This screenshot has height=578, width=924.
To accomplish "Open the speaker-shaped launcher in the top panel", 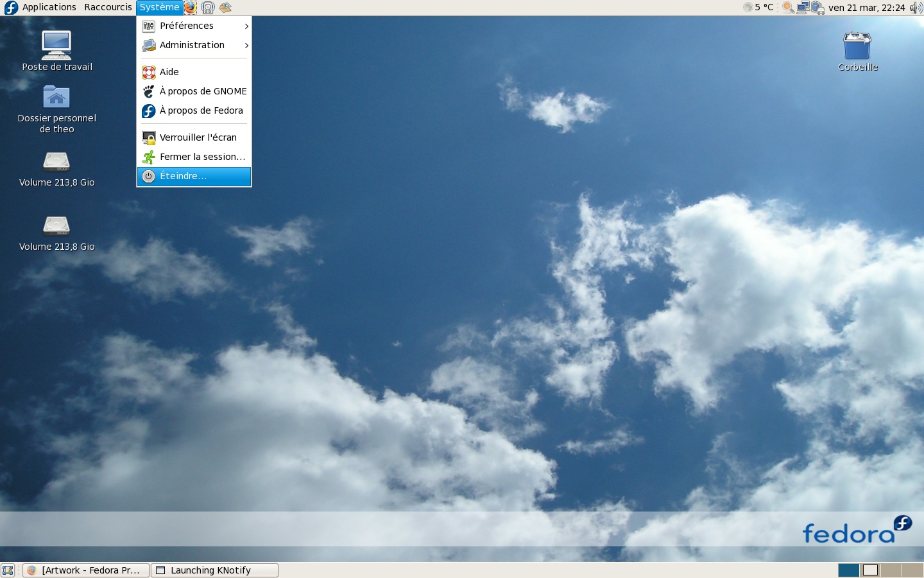I will tap(208, 8).
